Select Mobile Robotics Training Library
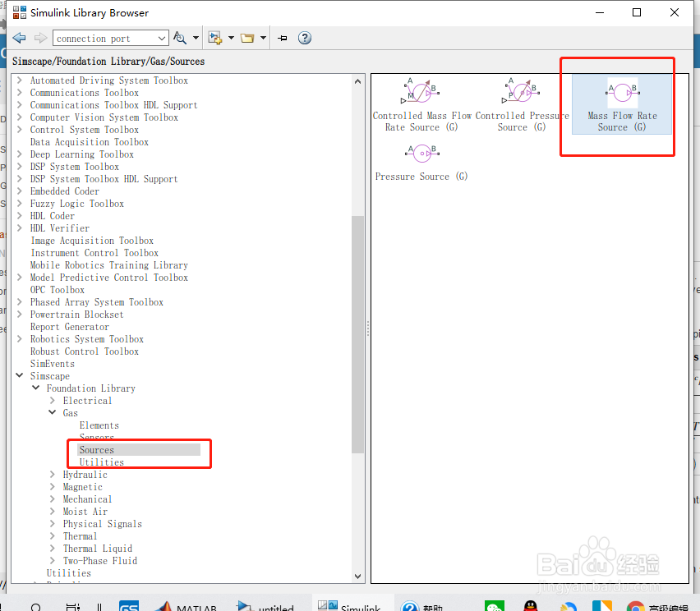Viewport: 700px width, 611px height. tap(109, 265)
